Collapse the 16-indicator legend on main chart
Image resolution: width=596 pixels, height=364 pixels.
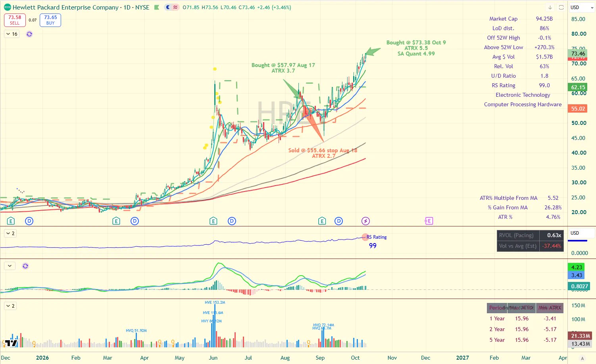(12, 34)
